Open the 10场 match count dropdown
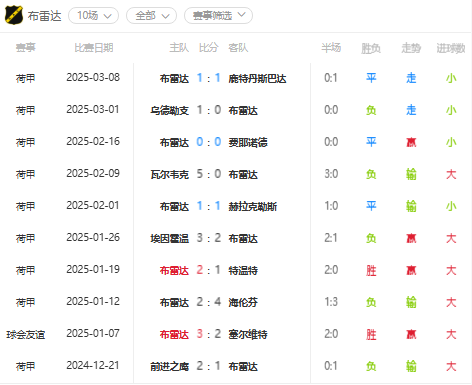Image resolution: width=472 pixels, height=385 pixels. coord(94,16)
